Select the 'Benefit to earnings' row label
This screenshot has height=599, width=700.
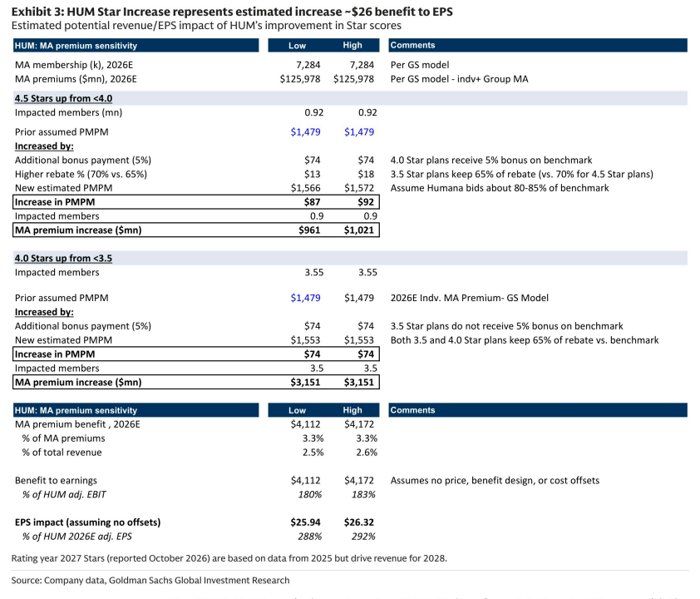56,480
